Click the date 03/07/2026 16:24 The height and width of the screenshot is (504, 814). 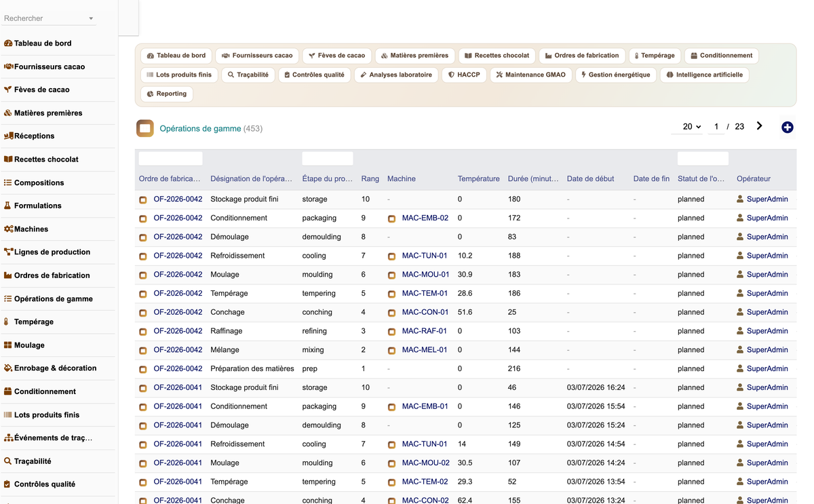(x=596, y=388)
